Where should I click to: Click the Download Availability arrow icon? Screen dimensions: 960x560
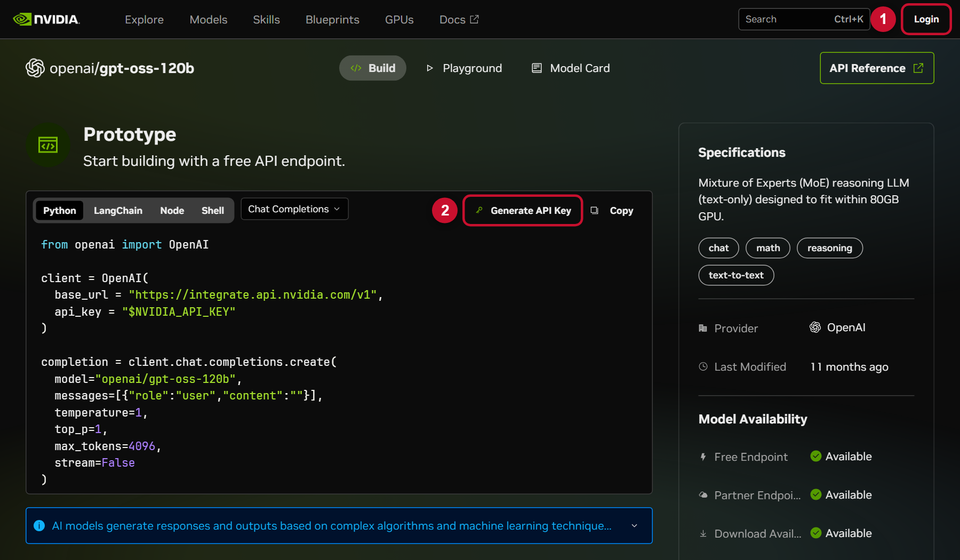tap(703, 533)
